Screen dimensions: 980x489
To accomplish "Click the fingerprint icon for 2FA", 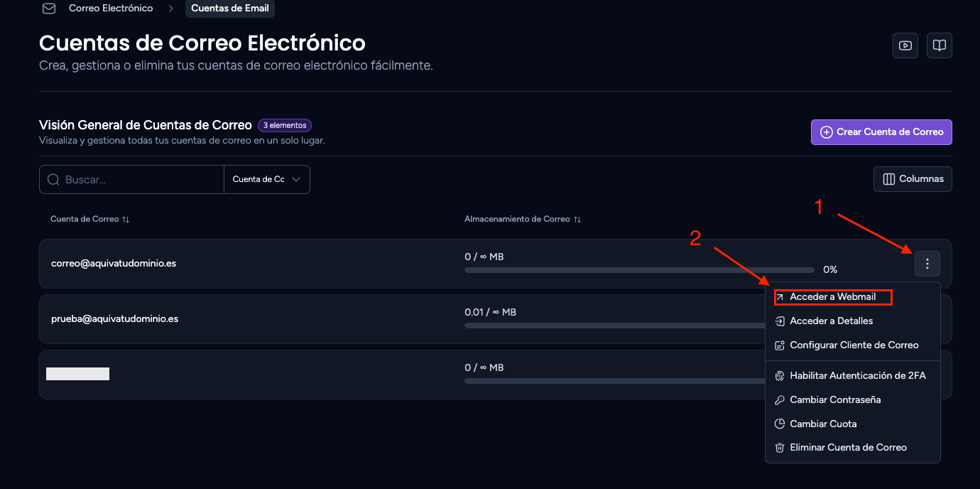I will [779, 376].
